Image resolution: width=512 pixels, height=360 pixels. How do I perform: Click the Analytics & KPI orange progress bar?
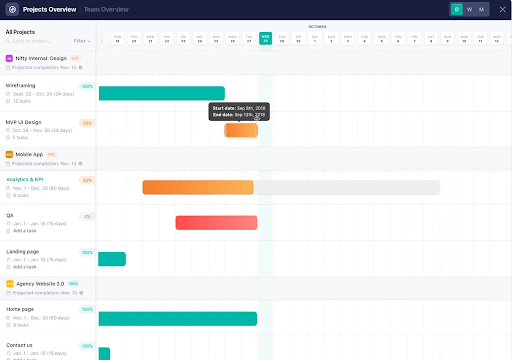pos(198,187)
